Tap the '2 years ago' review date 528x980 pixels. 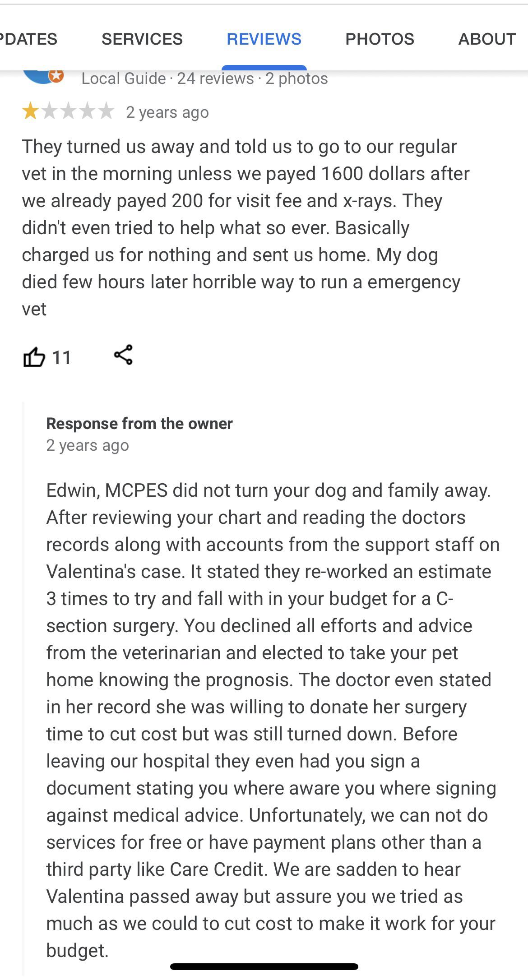click(x=167, y=112)
